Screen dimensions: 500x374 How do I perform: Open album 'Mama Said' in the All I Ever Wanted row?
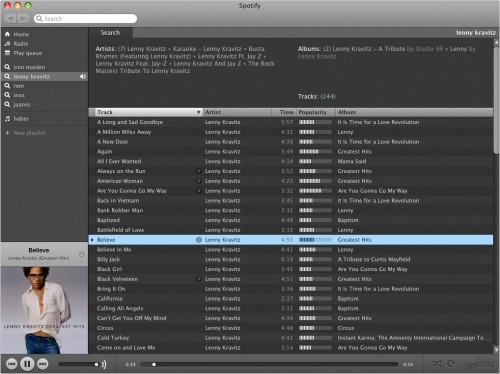pyautogui.click(x=352, y=161)
